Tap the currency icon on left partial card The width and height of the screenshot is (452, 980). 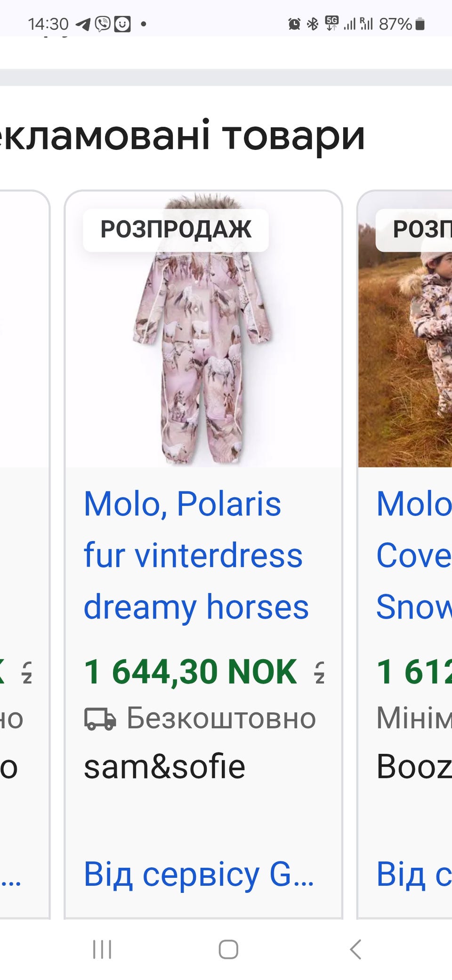(27, 672)
